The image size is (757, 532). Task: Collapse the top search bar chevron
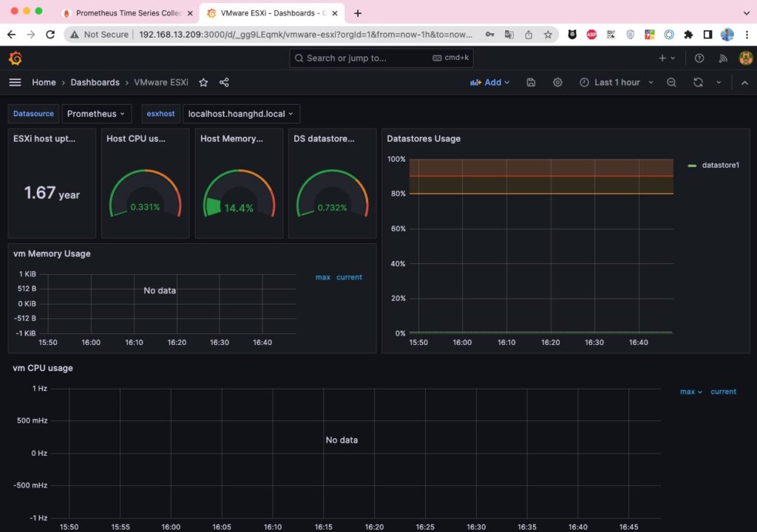(744, 83)
